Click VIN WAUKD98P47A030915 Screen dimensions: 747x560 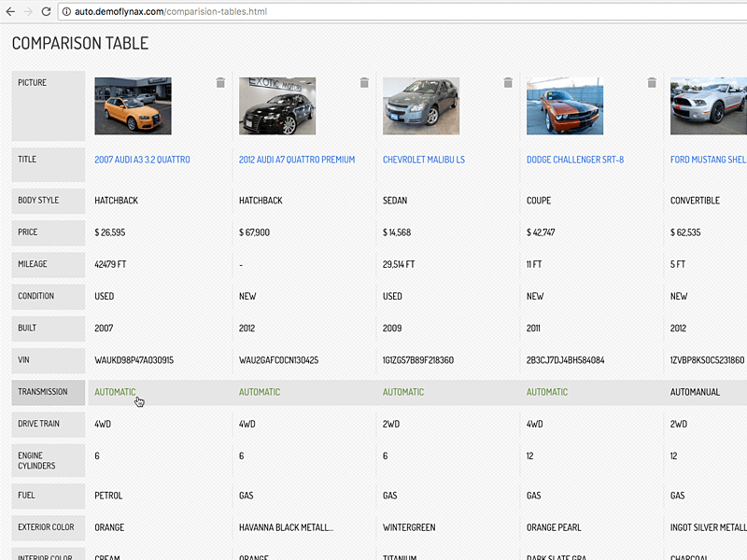tap(134, 360)
